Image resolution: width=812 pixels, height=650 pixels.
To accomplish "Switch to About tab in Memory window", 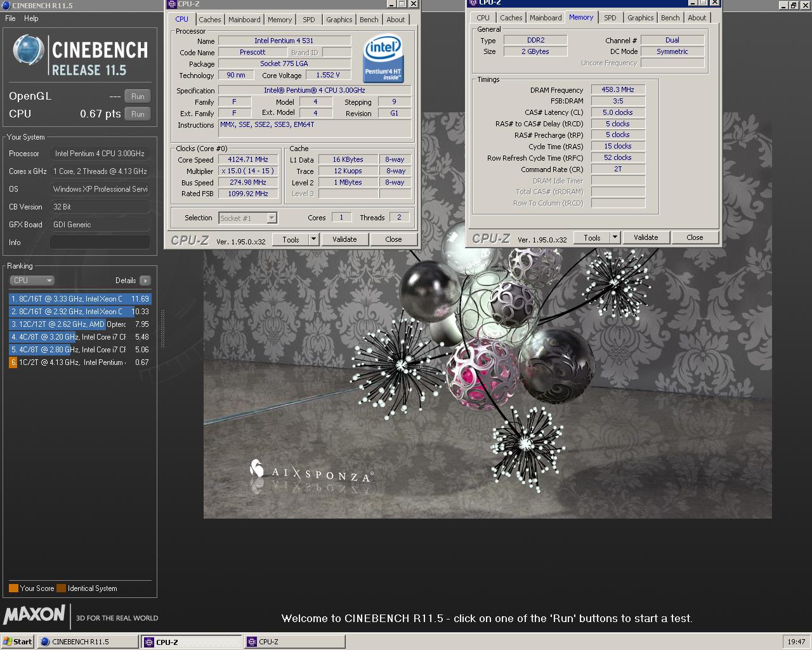I will [697, 18].
